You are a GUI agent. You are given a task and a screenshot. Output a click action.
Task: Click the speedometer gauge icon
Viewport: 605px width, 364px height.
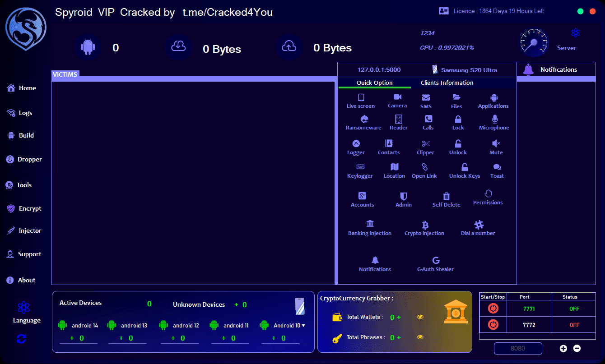pyautogui.click(x=534, y=42)
